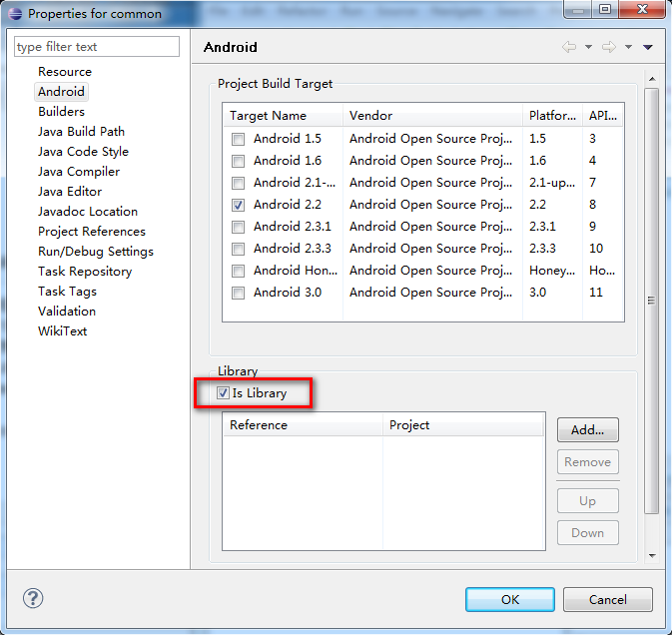Open the Java Compiler page
Viewport: 672px width, 635px height.
(79, 172)
